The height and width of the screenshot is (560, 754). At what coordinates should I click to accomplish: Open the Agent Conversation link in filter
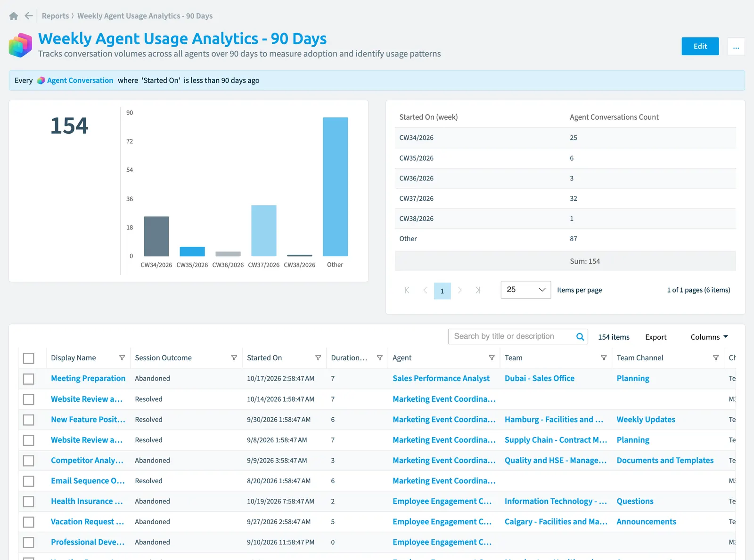pos(80,81)
